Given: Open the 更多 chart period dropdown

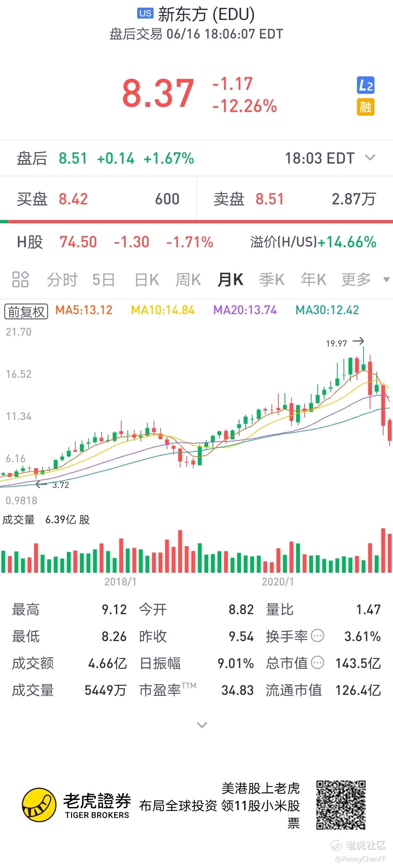Looking at the screenshot, I should [x=365, y=279].
